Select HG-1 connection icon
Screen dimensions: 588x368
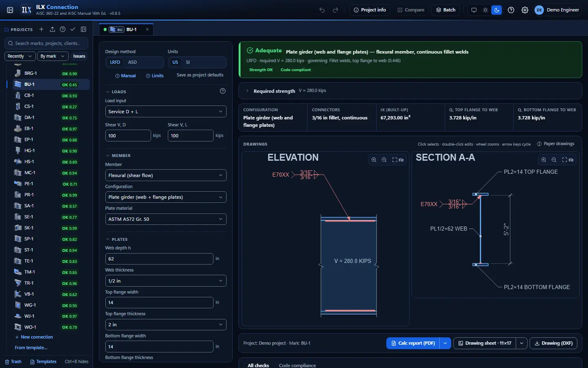(x=18, y=150)
